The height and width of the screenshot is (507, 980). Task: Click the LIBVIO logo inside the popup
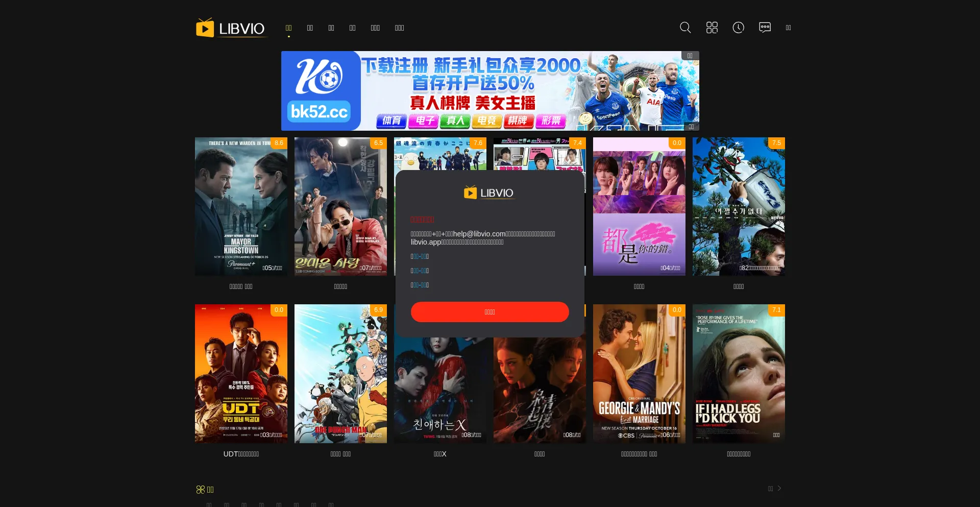(x=489, y=193)
